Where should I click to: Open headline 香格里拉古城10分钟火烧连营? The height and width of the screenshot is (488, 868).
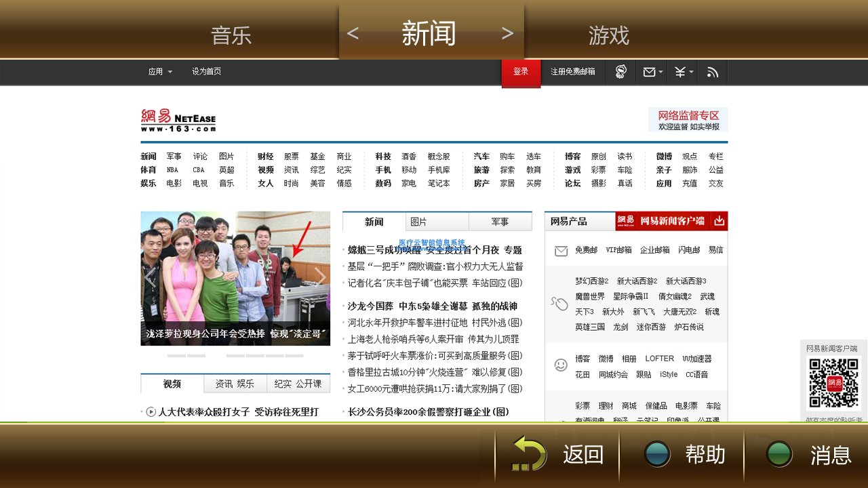(x=435, y=372)
